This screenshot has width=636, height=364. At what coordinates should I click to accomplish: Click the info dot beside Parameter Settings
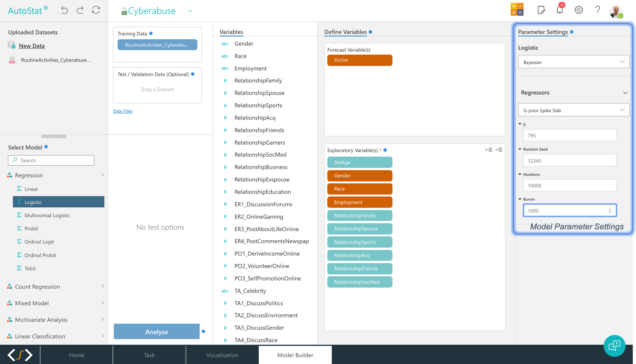tap(572, 32)
